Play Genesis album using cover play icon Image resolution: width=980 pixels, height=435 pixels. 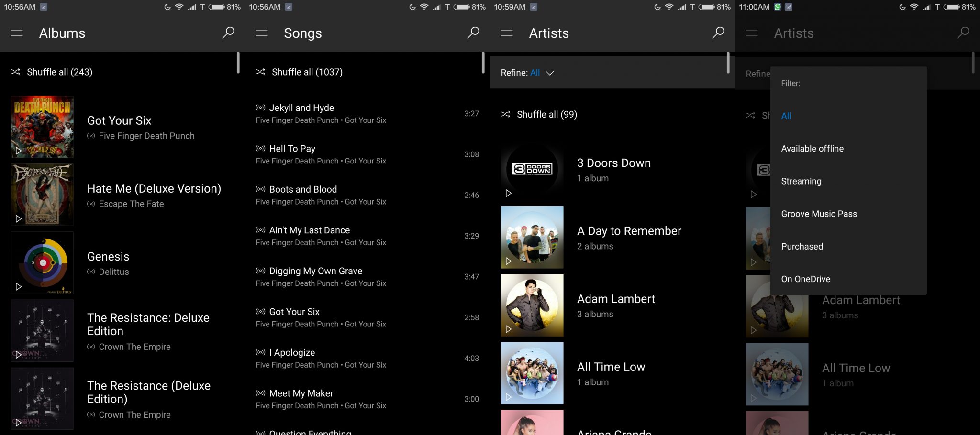[x=18, y=286]
